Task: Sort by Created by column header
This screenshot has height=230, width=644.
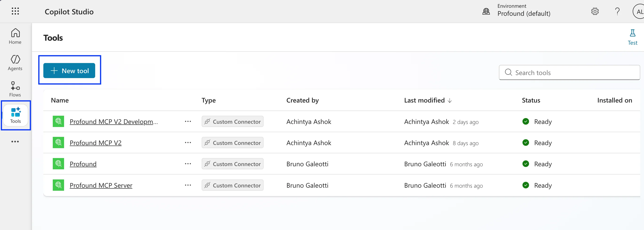Action: coord(302,100)
